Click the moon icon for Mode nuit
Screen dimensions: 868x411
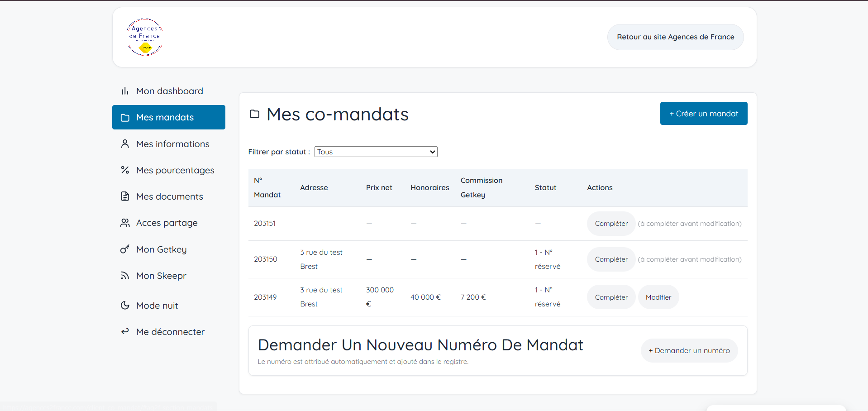tap(125, 306)
